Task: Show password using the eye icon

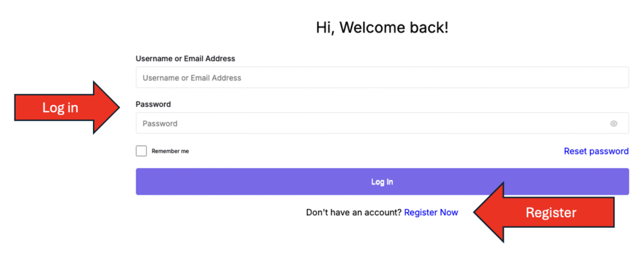Action: tap(613, 123)
